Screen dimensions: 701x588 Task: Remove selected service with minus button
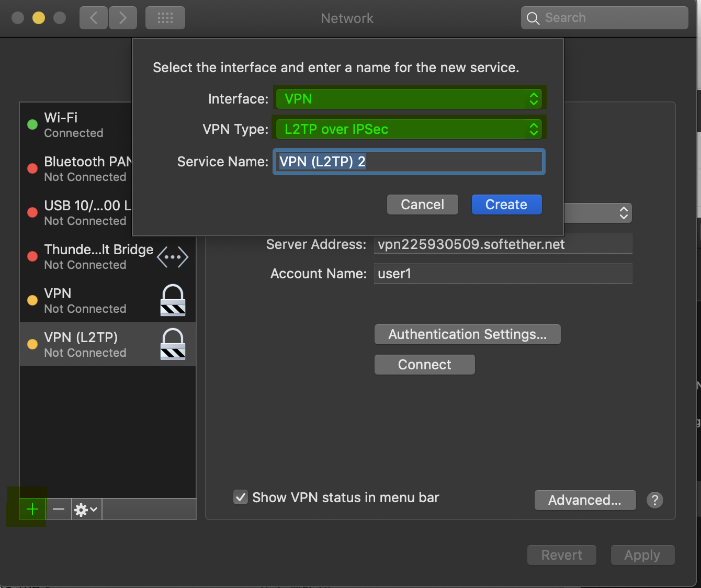[x=59, y=509]
